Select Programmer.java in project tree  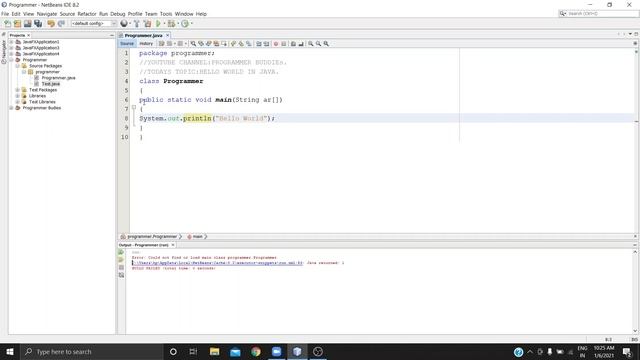tap(58, 78)
